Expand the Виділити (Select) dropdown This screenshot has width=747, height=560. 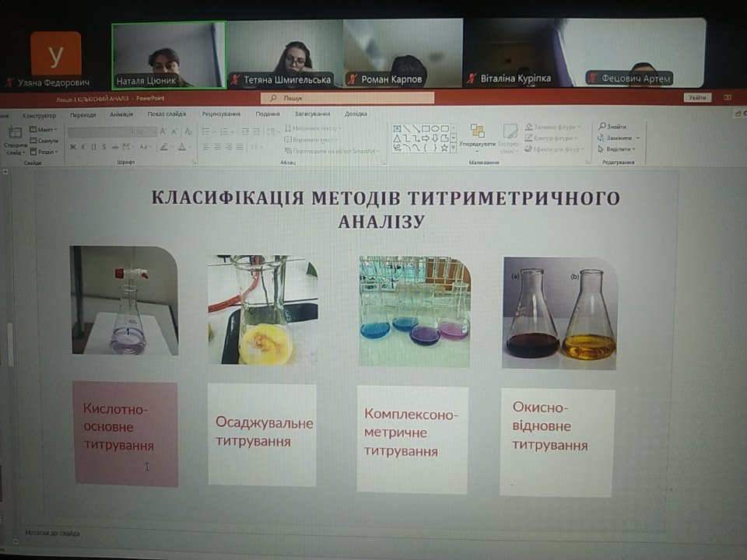620,149
